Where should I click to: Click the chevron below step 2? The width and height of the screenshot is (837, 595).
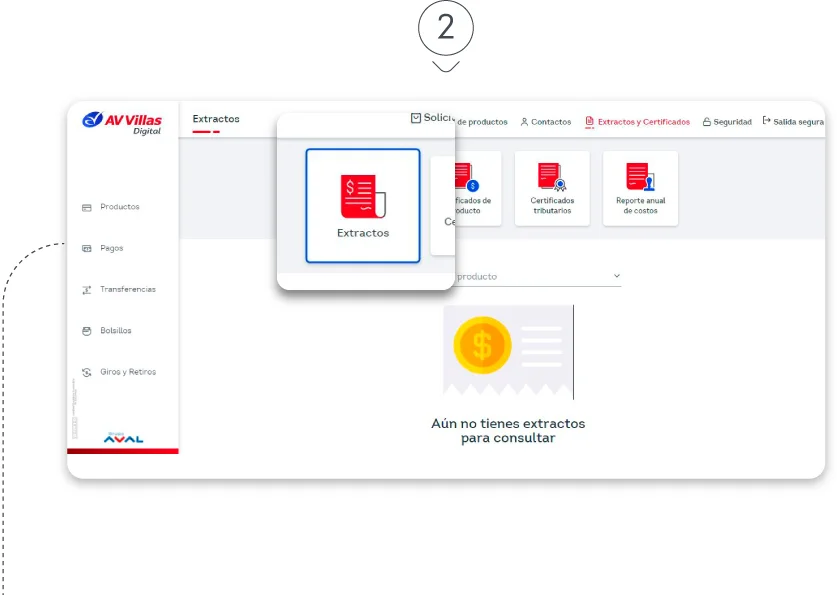coord(446,67)
